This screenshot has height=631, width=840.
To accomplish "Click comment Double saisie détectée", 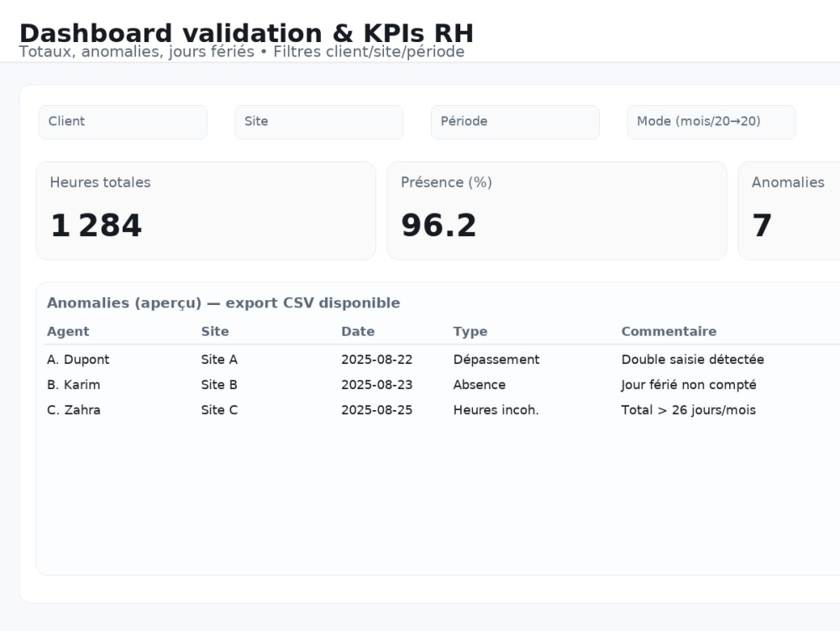I will (x=693, y=360).
